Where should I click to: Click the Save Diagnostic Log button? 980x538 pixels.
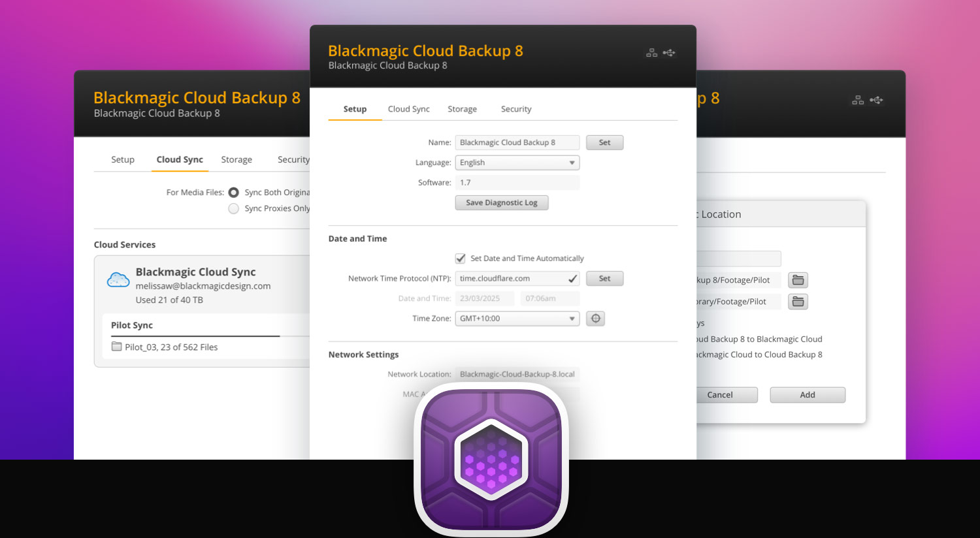click(x=501, y=202)
